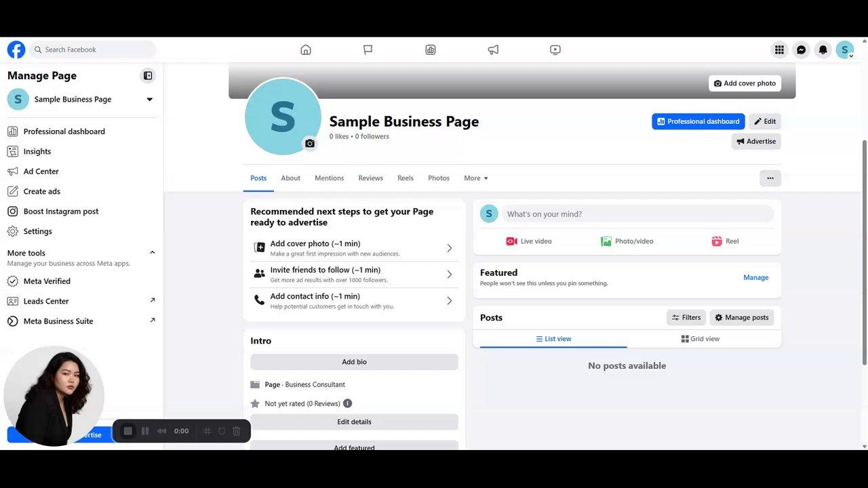Pause the screen recording
Viewport: 868px width, 488px height.
pos(145,431)
